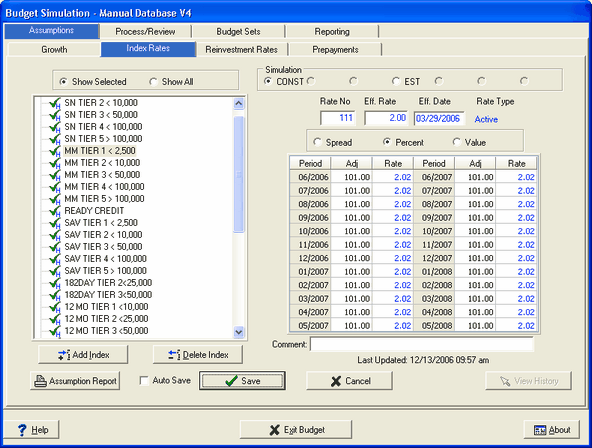The image size is (592, 448).
Task: Open the Process/Review tab
Action: (x=145, y=31)
